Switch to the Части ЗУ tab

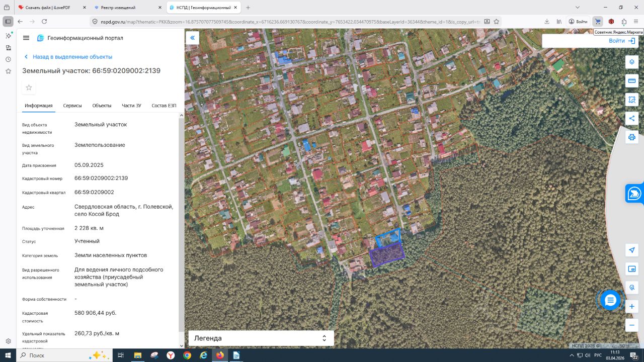[x=131, y=106]
